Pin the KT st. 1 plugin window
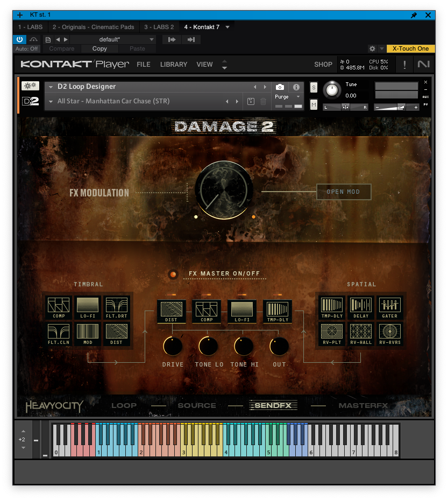The height and width of the screenshot is (500, 448). pyautogui.click(x=414, y=15)
